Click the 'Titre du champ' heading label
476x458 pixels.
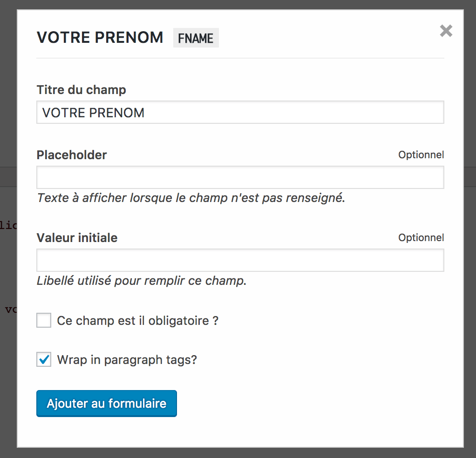click(x=81, y=89)
